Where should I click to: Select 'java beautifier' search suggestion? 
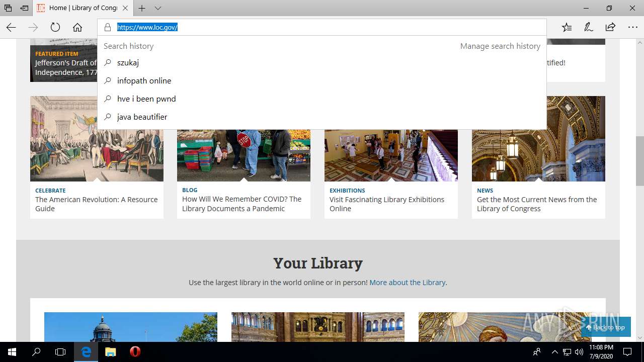(x=322, y=117)
